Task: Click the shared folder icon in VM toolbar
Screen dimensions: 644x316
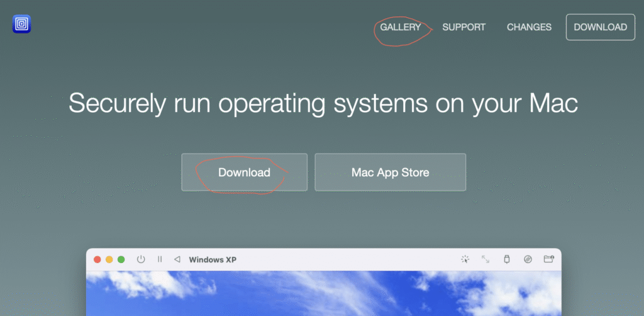Action: click(x=548, y=259)
